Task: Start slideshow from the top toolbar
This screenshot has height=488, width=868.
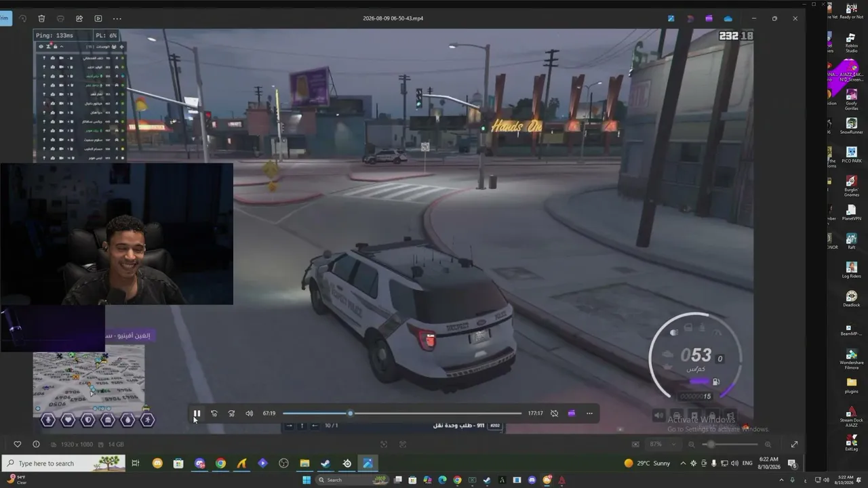Action: click(x=98, y=18)
